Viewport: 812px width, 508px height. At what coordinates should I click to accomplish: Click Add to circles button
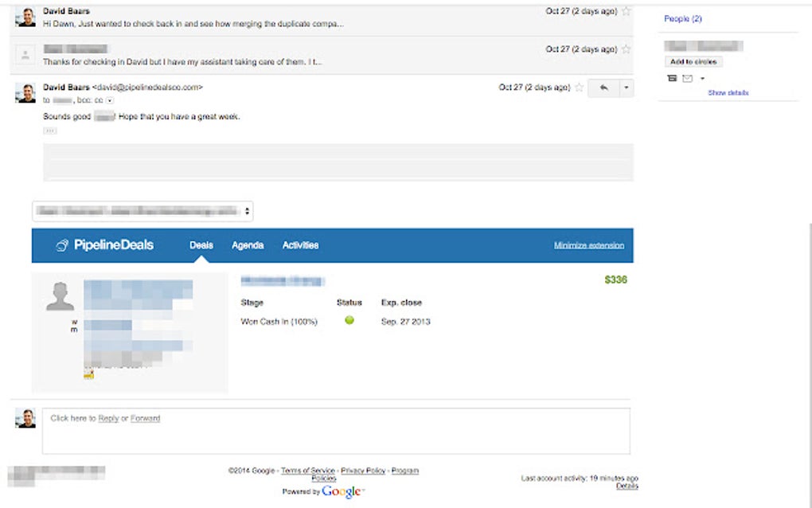click(693, 61)
